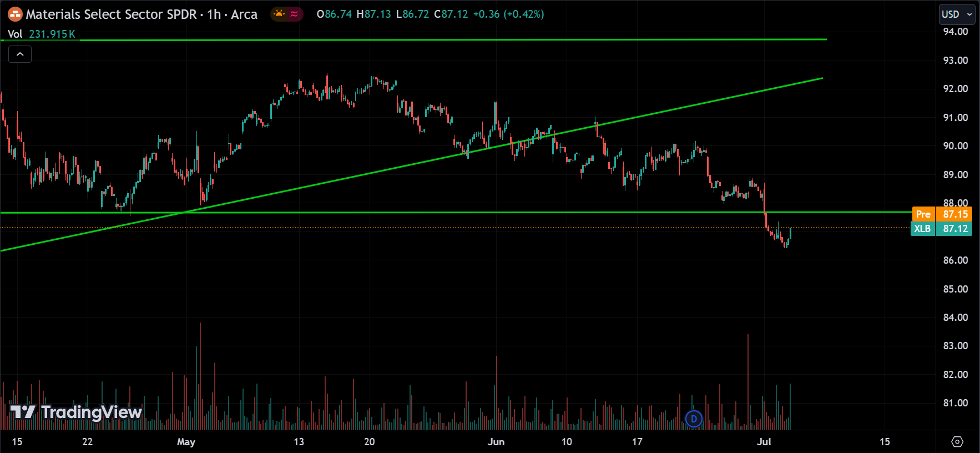Click the Jun date label on the time axis
Image resolution: width=980 pixels, height=453 pixels.
click(x=496, y=442)
